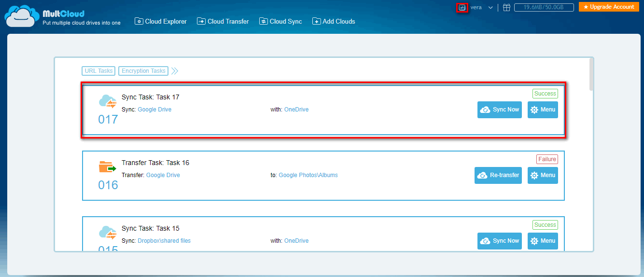
Task: Select the Transfer Task: Task 16 title
Action: [x=155, y=163]
